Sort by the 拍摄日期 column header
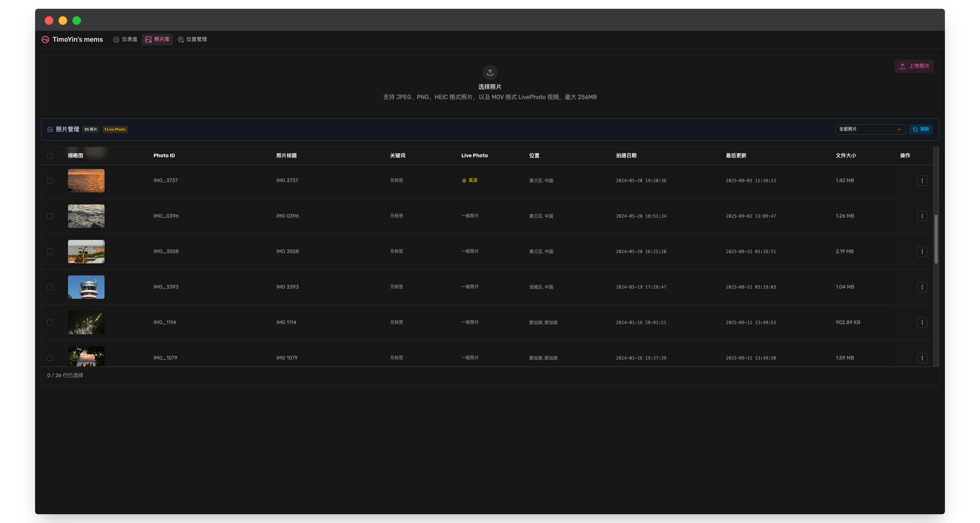Image resolution: width=980 pixels, height=523 pixels. pos(626,156)
